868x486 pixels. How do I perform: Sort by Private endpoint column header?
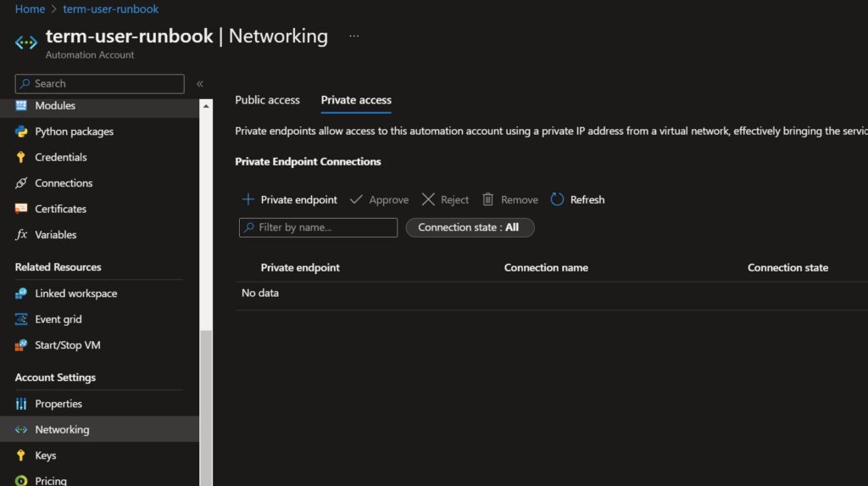click(x=300, y=268)
